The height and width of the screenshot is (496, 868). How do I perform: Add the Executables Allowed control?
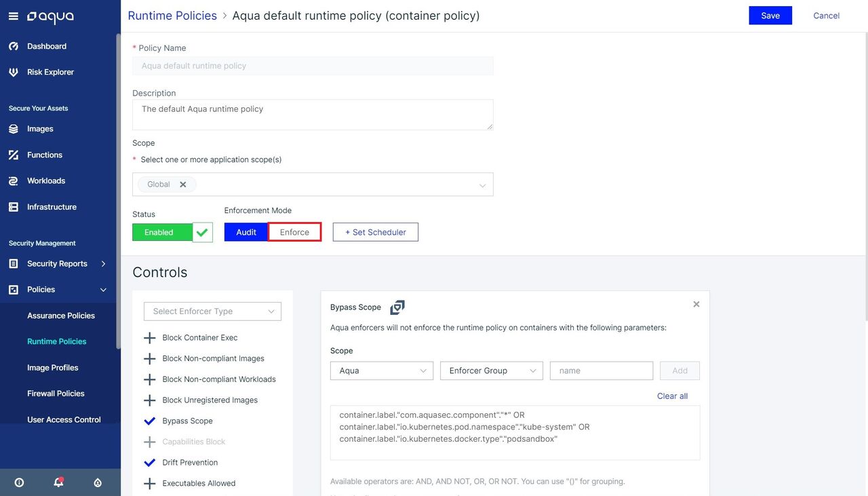[x=150, y=484]
